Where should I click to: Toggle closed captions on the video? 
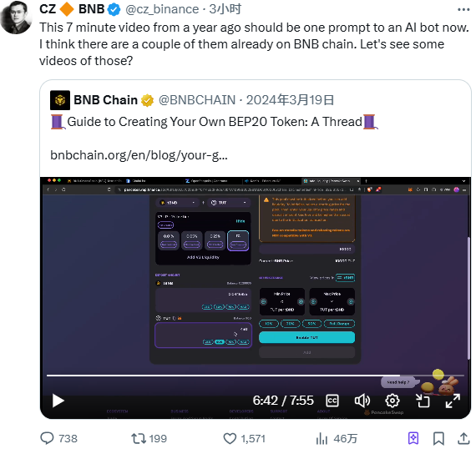coord(332,401)
